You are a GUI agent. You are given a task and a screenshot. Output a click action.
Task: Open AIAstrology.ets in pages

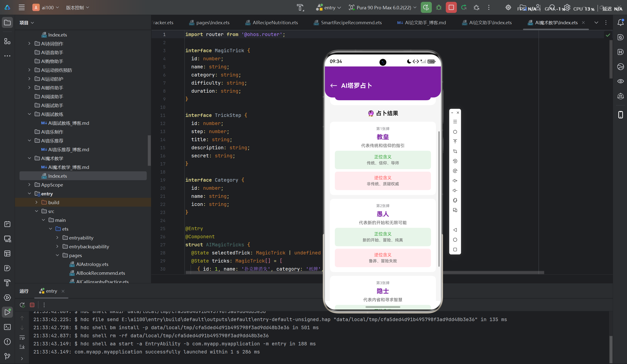click(x=89, y=264)
